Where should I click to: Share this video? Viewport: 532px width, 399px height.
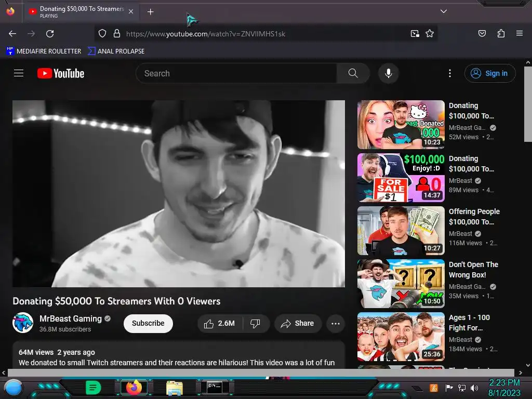point(298,323)
